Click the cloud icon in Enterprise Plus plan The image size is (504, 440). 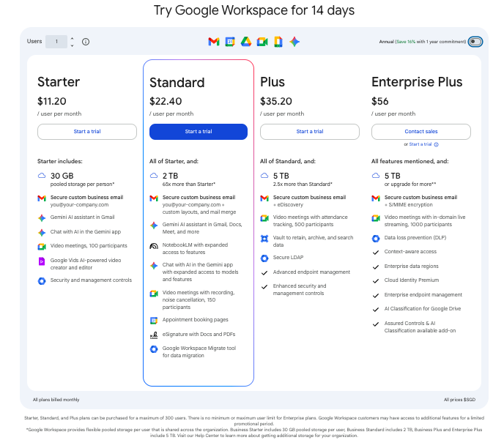click(x=376, y=176)
